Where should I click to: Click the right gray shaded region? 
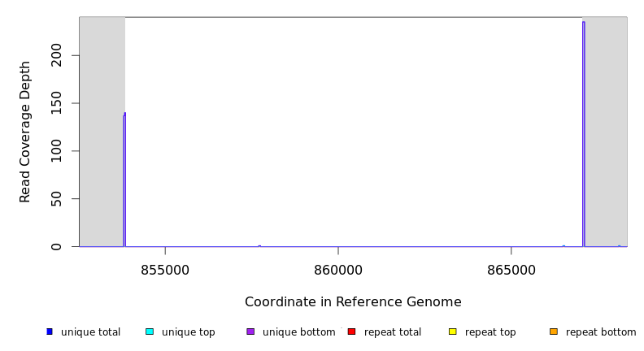coord(606,130)
